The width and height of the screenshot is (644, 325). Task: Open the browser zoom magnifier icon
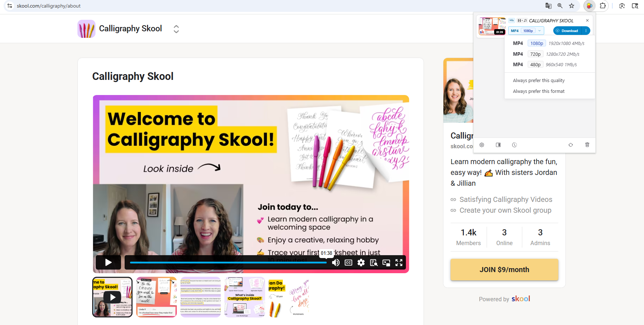click(x=560, y=6)
